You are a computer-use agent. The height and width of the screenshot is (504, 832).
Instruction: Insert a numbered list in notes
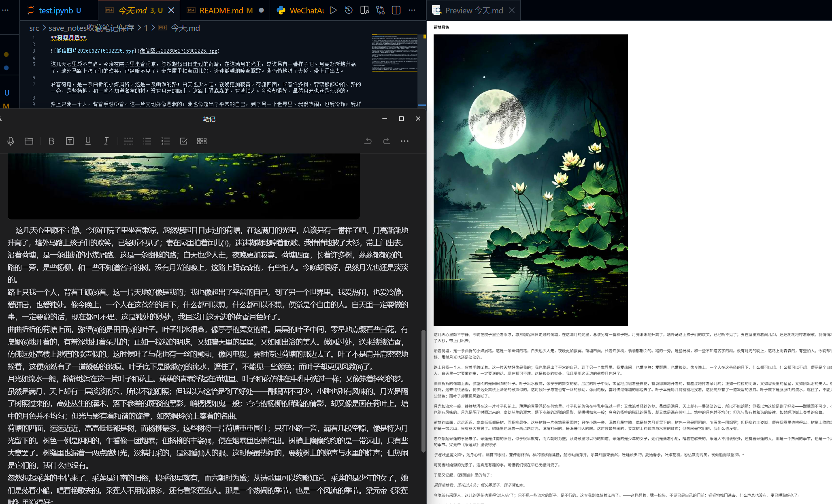(165, 141)
